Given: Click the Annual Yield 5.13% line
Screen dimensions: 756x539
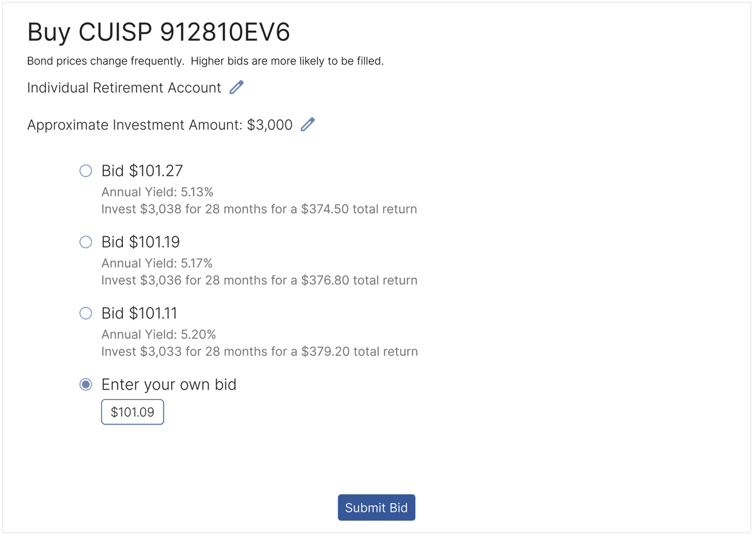Looking at the screenshot, I should [157, 192].
